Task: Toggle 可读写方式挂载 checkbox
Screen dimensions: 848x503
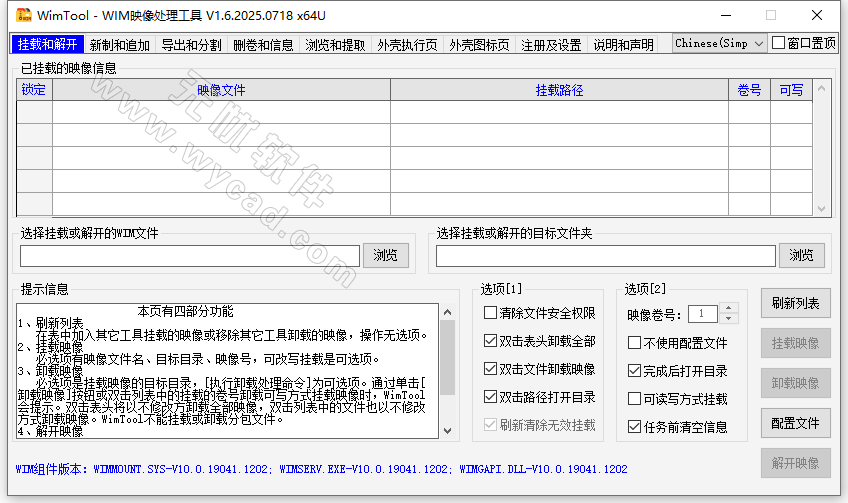Action: pyautogui.click(x=634, y=399)
